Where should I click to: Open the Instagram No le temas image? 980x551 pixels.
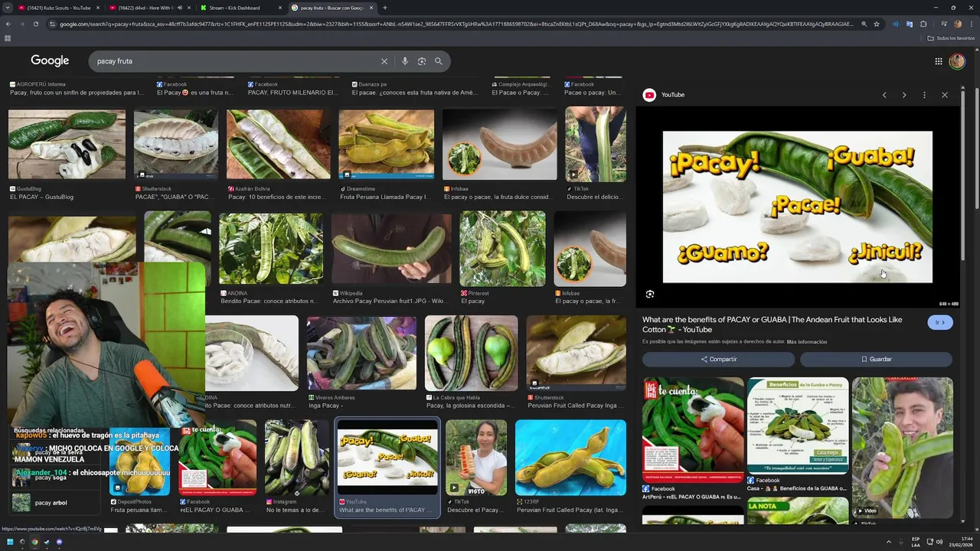[297, 457]
